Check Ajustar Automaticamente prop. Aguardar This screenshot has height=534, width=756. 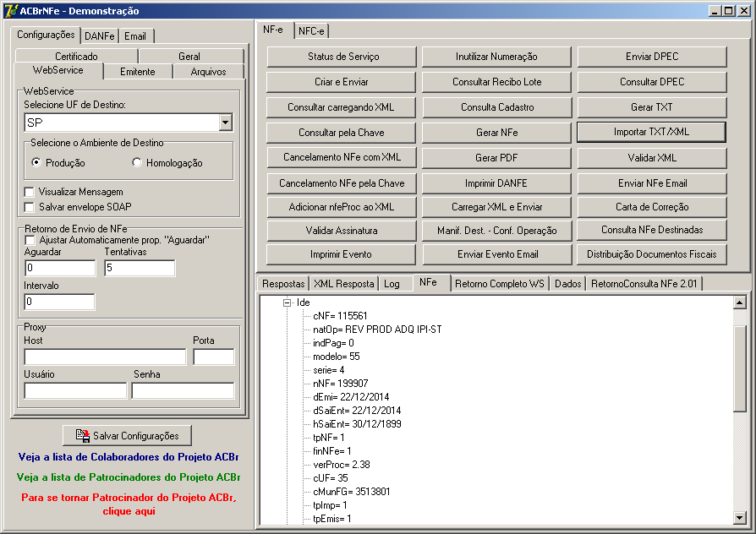[30, 240]
